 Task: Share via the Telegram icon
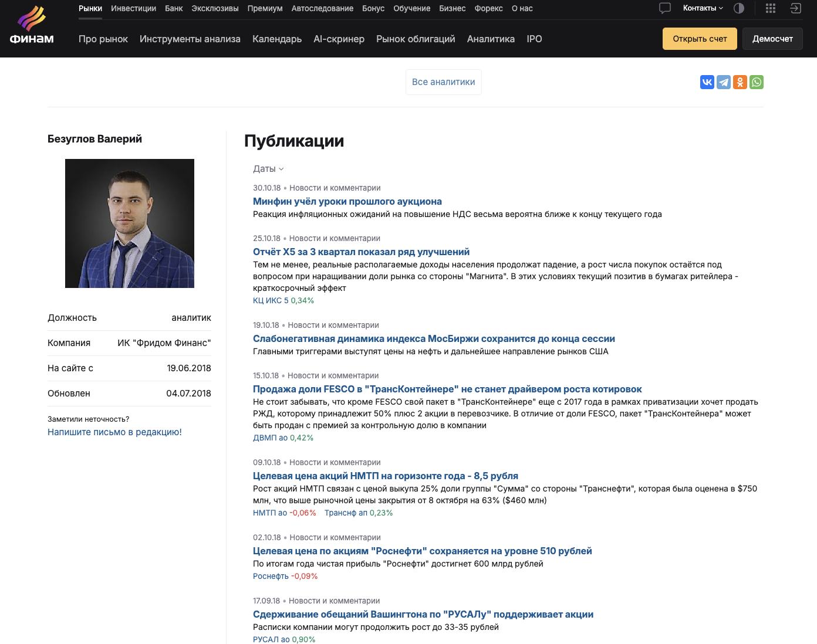coord(723,82)
